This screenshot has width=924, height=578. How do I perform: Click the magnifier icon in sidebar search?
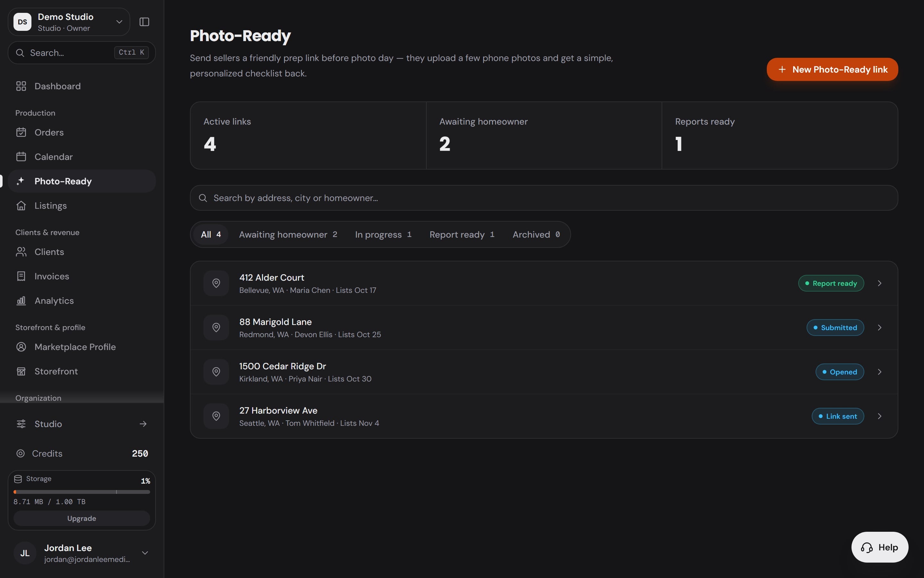(20, 53)
